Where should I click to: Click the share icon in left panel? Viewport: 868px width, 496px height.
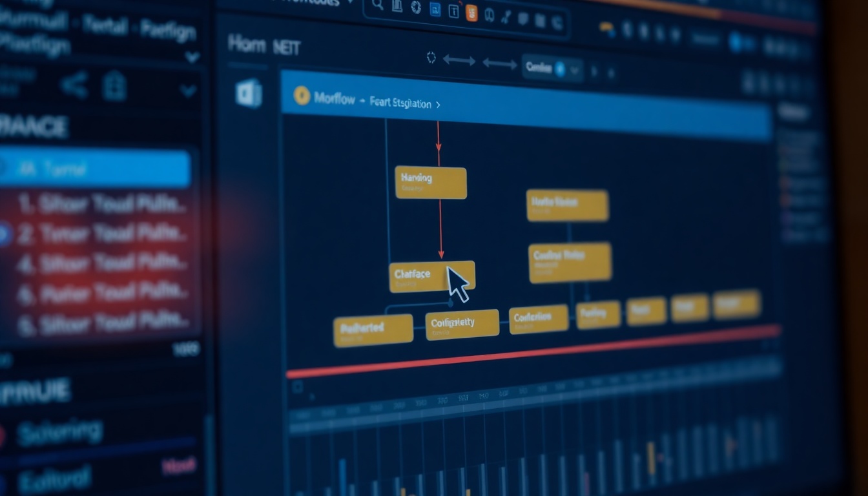point(74,86)
